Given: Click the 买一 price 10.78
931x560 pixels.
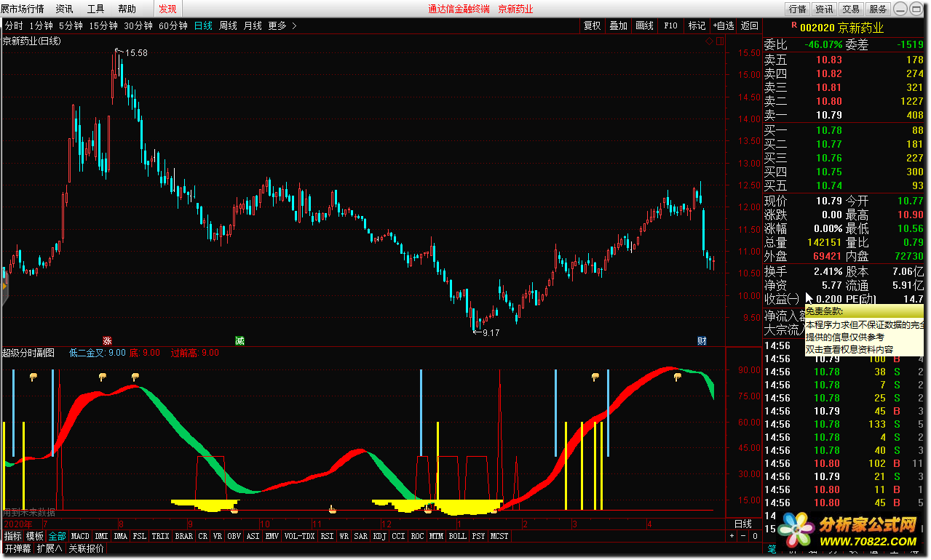Looking at the screenshot, I should coord(828,130).
